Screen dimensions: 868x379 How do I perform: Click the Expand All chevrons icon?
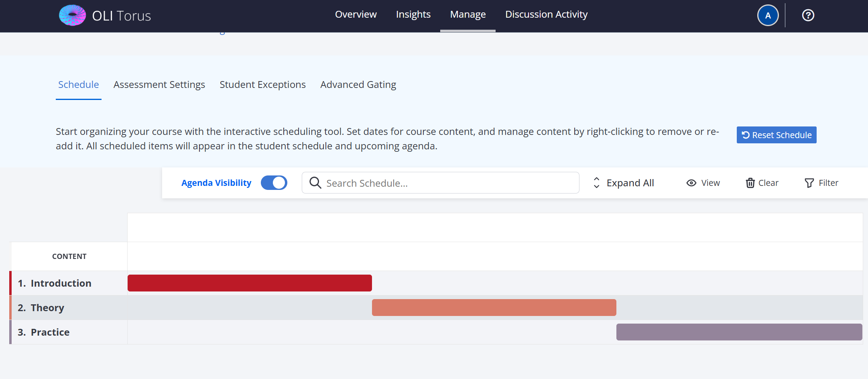[x=596, y=183]
